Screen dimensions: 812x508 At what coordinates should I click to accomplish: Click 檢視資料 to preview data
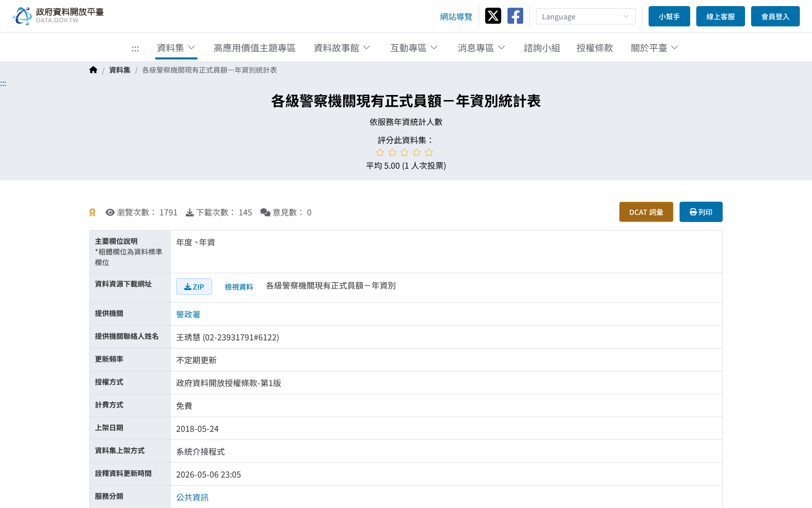(x=239, y=287)
